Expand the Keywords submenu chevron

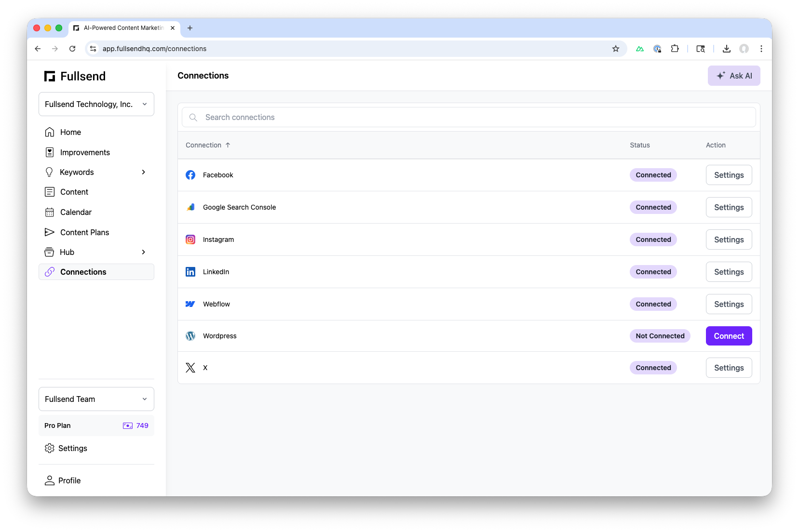(x=143, y=172)
